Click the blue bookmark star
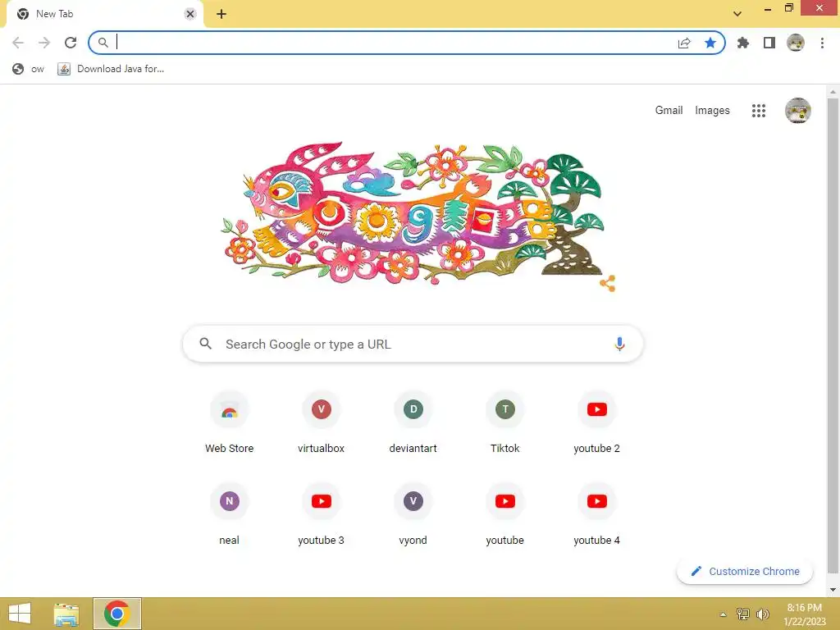Screen dimensions: 840x630 (710, 43)
